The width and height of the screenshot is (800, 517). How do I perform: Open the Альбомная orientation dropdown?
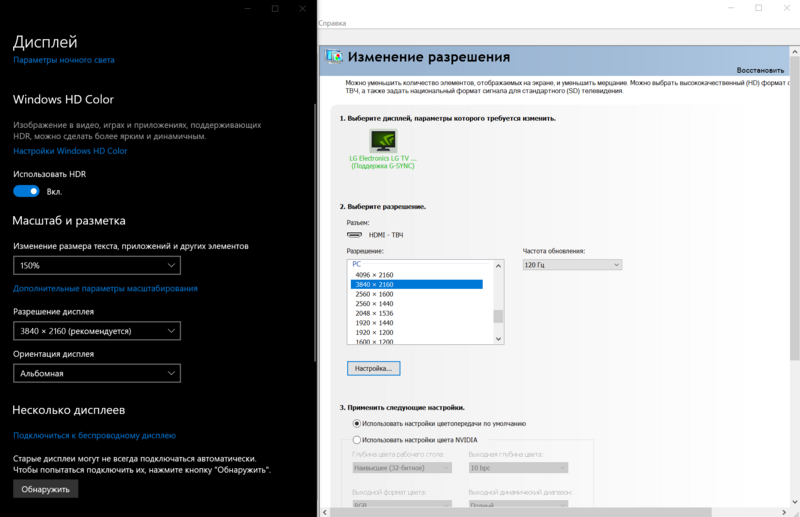coord(97,373)
